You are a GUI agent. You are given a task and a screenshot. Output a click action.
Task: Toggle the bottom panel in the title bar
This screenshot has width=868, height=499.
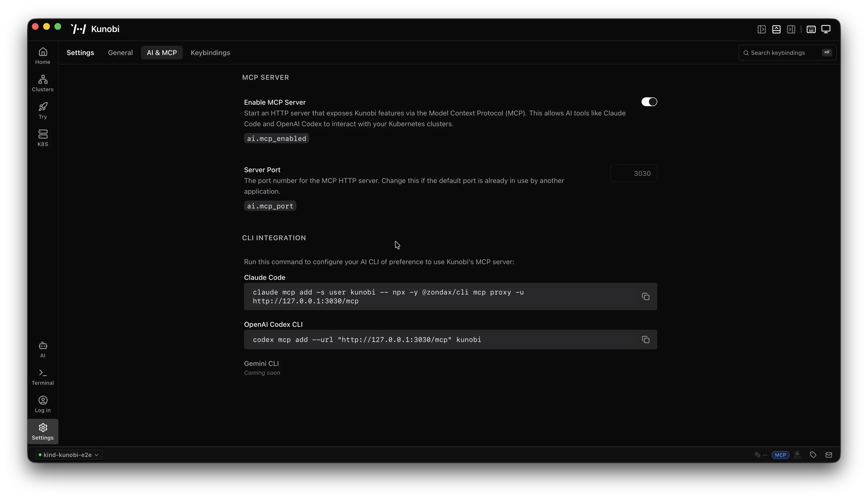pyautogui.click(x=776, y=29)
